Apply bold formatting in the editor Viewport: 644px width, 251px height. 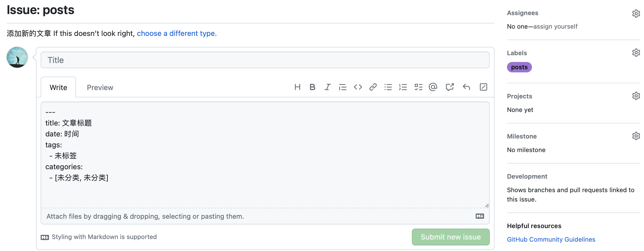(312, 87)
